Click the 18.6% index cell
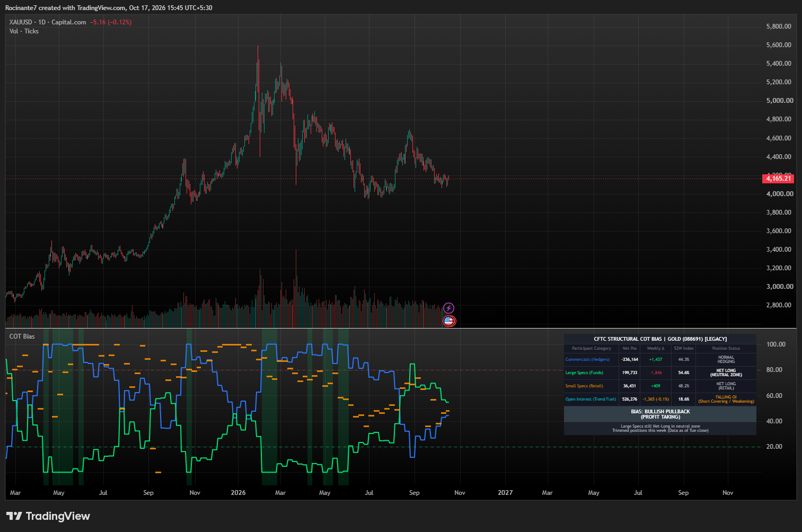Screen dimensions: 802x532 [x=684, y=400]
